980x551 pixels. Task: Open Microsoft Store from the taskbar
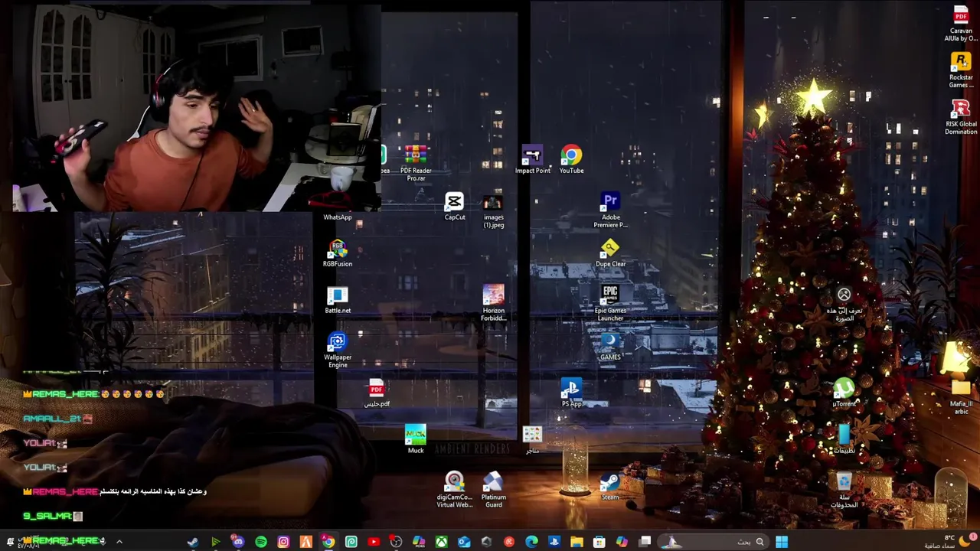click(599, 542)
